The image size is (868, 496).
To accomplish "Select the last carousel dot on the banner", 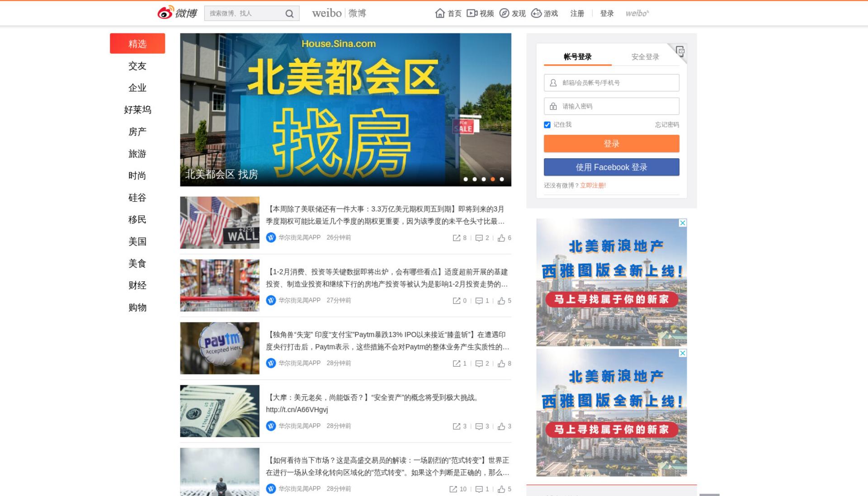I will pyautogui.click(x=502, y=180).
